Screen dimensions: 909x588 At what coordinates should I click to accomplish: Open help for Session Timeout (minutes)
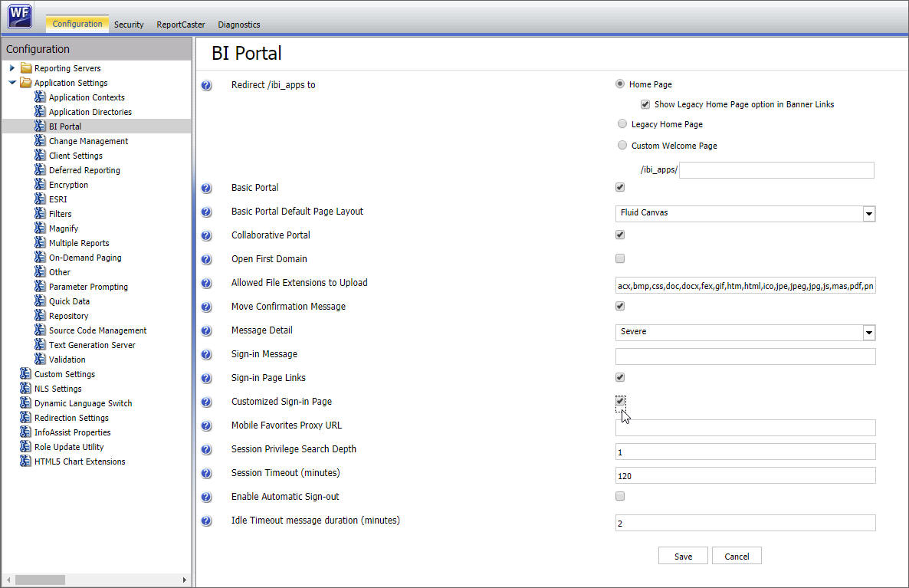206,473
